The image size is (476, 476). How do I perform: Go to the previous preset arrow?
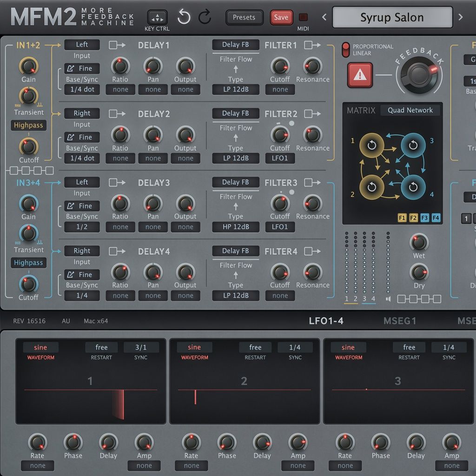pyautogui.click(x=324, y=17)
